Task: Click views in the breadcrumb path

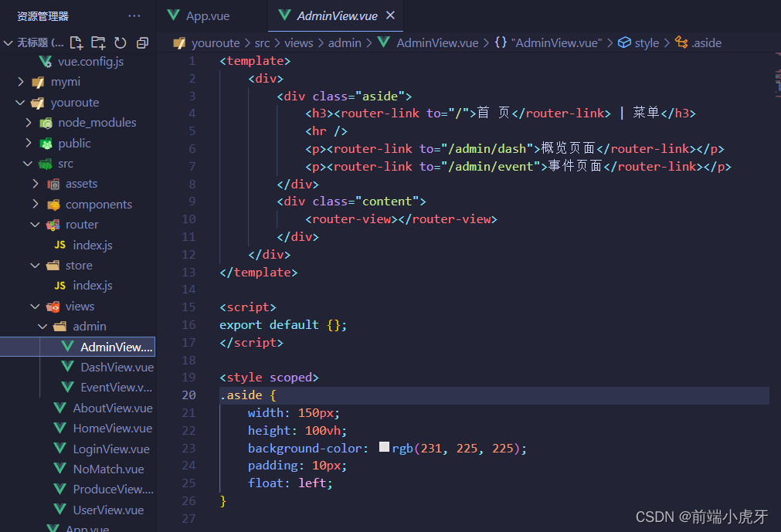Action: coord(299,43)
